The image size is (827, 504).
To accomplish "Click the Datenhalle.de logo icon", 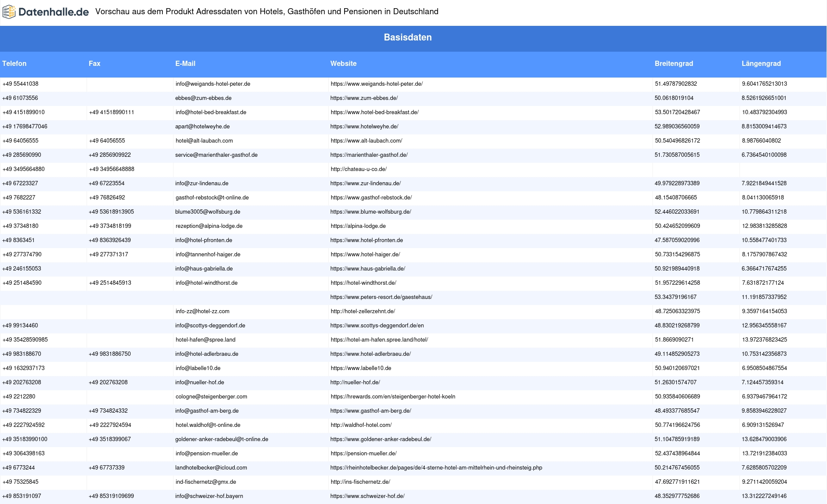I will (x=9, y=12).
